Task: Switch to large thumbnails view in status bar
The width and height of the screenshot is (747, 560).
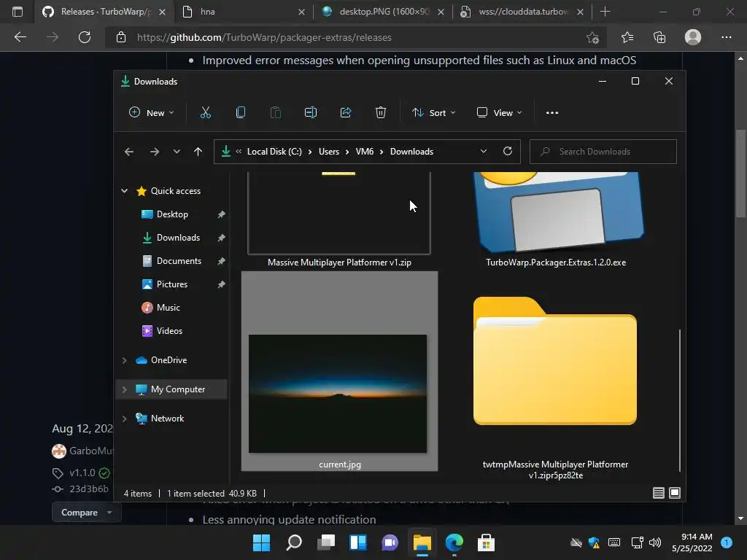Action: coord(675,493)
